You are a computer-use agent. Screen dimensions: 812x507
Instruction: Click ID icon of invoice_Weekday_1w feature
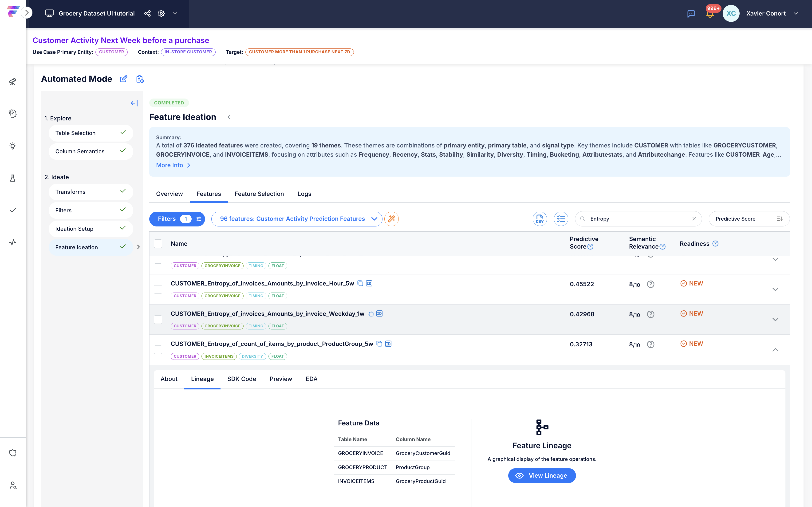click(x=379, y=313)
